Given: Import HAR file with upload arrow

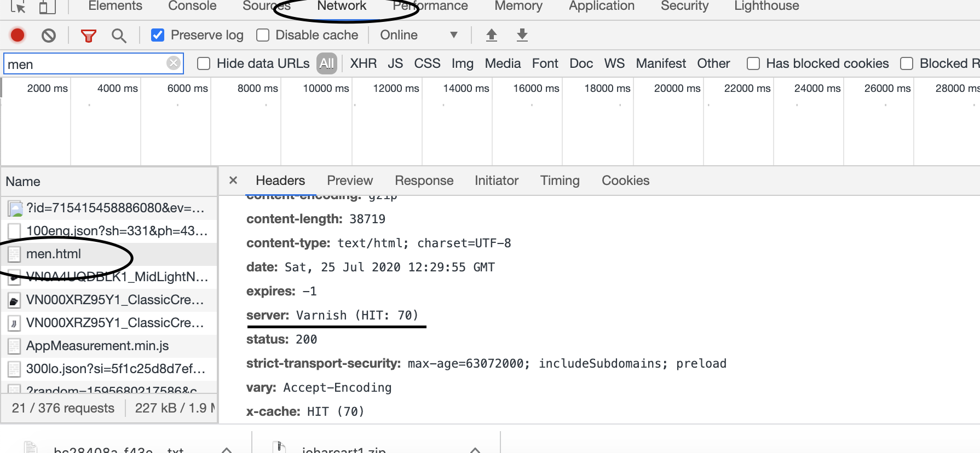Looking at the screenshot, I should 492,35.
